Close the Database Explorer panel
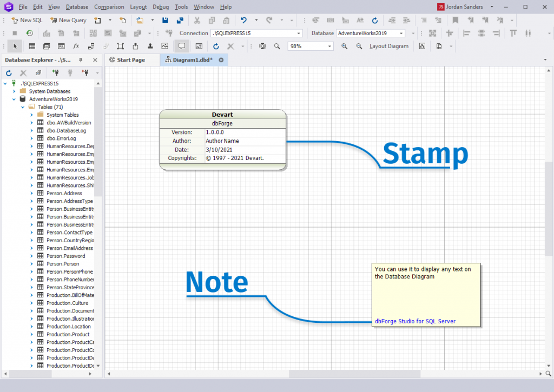The image size is (554, 392). click(x=95, y=60)
